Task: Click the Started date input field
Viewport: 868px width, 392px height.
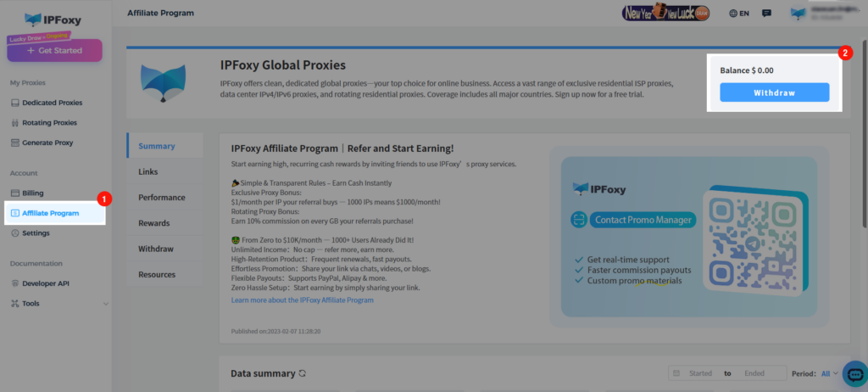Action: (x=700, y=373)
